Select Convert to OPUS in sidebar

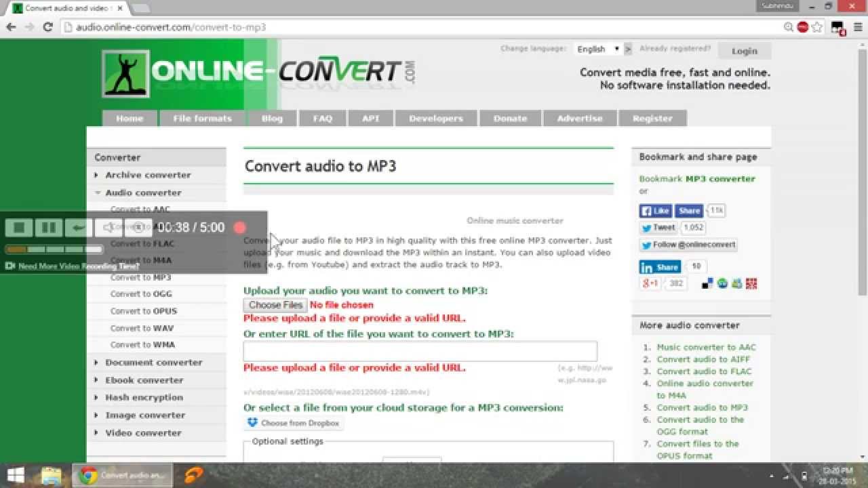pyautogui.click(x=144, y=311)
